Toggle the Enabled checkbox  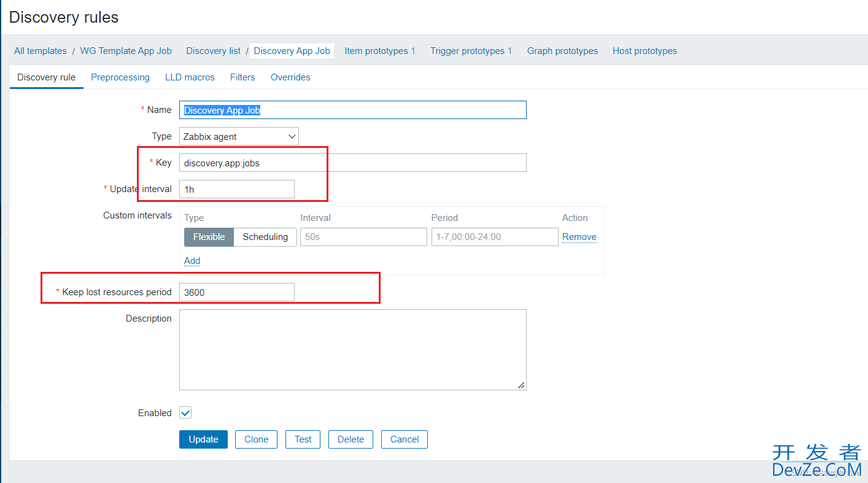tap(185, 413)
